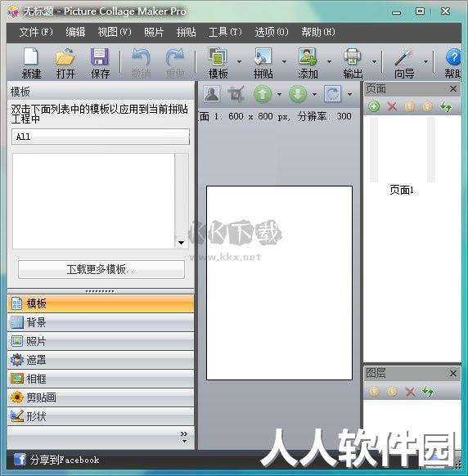Open the 编辑 menu
This screenshot has width=468, height=476.
pos(75,32)
